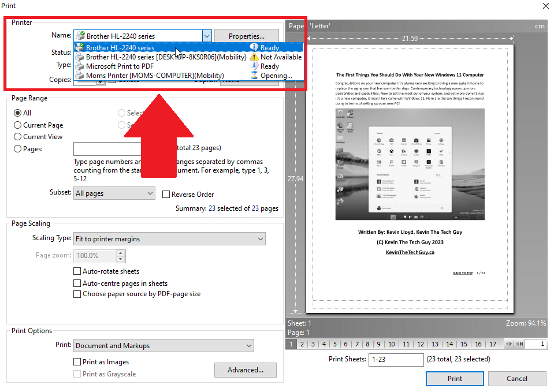This screenshot has width=554, height=392.
Task: Go to preview sheet 14 tab
Action: pos(449,344)
